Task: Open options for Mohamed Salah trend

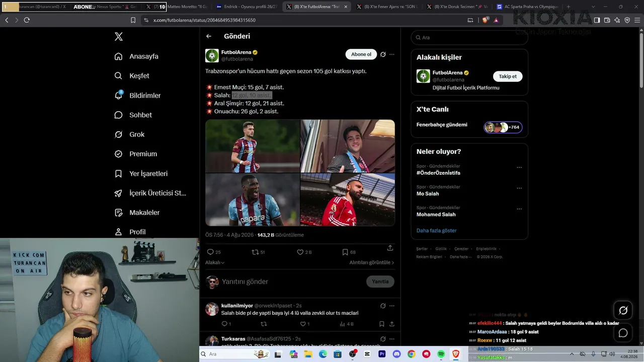Action: [x=519, y=209]
